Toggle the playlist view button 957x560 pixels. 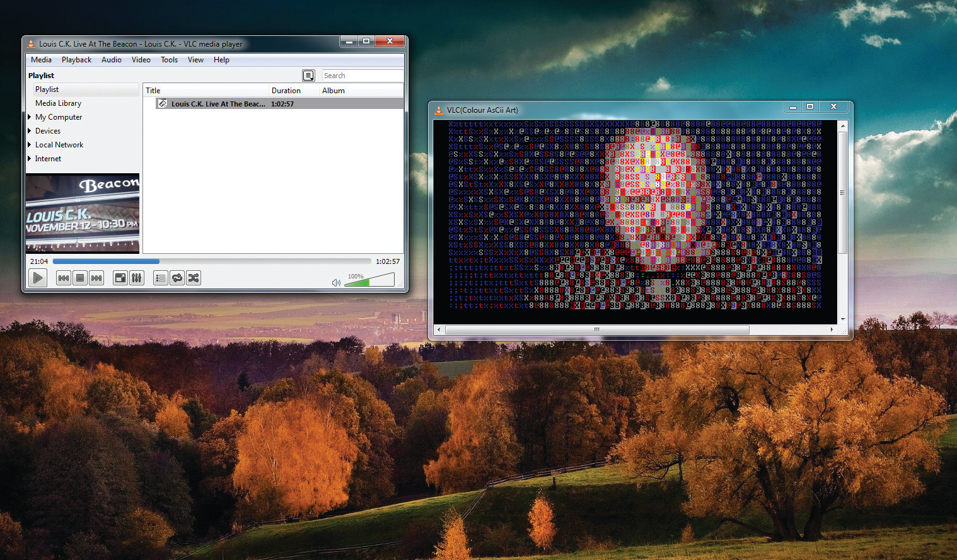tap(161, 278)
